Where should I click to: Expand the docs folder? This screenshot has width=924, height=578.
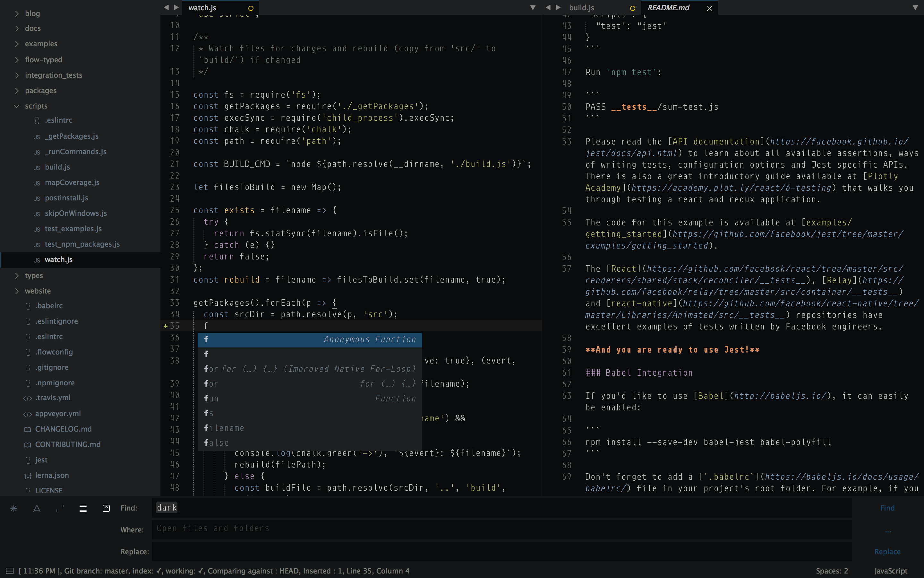(17, 28)
